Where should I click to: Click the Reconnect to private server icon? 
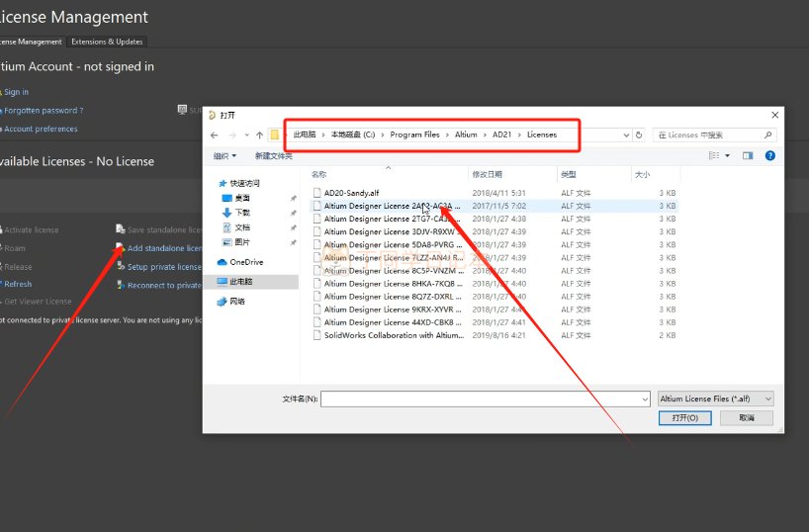point(120,286)
